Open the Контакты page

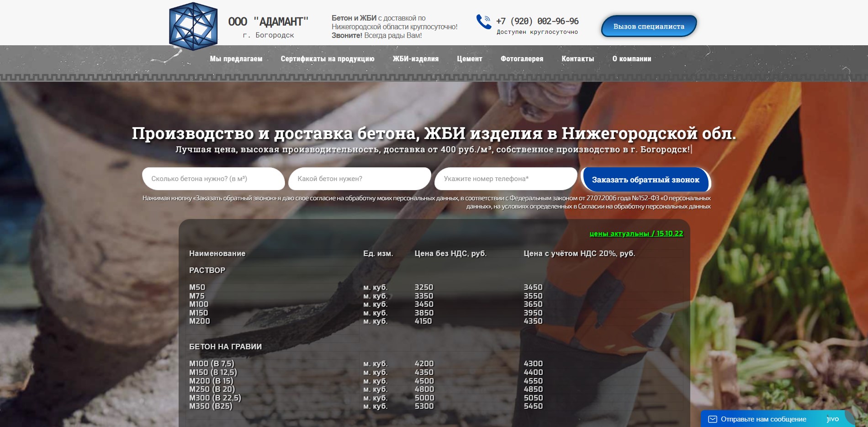577,59
